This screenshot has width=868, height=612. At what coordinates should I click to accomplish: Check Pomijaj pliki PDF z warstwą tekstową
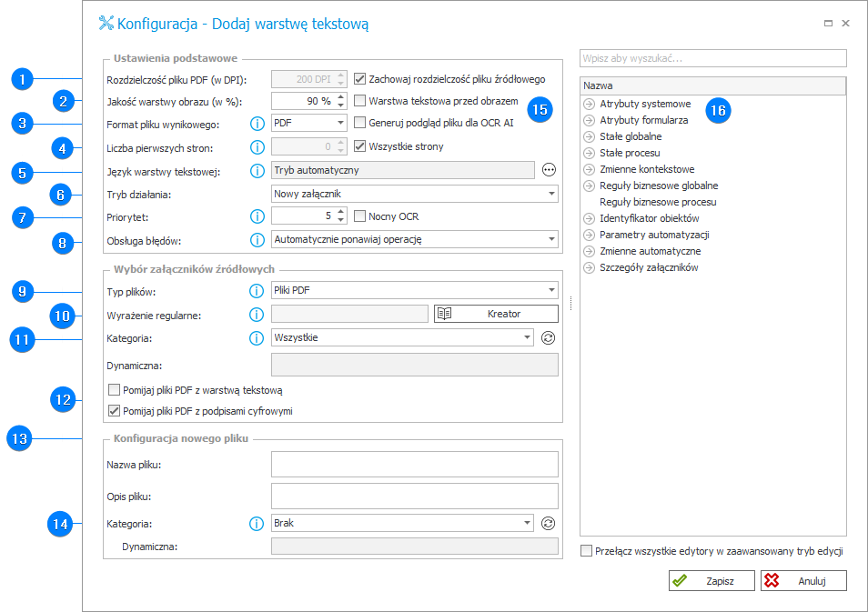pyautogui.click(x=114, y=390)
